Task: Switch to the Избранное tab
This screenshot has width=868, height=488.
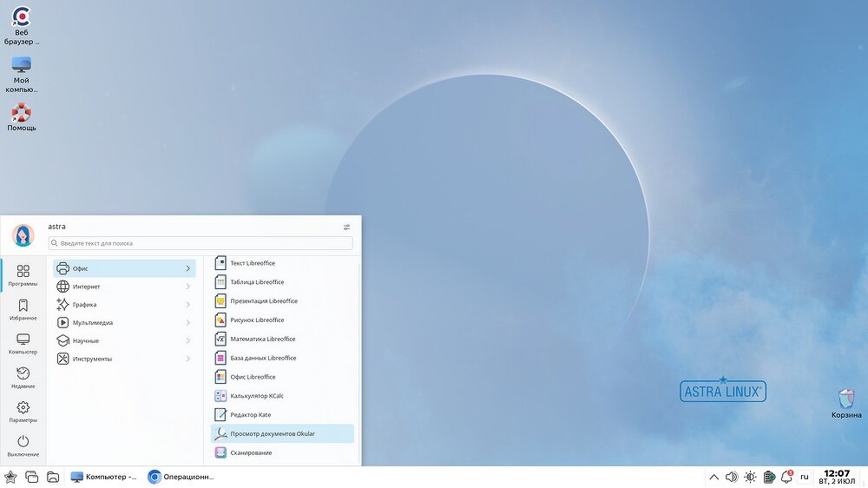Action: [x=23, y=310]
